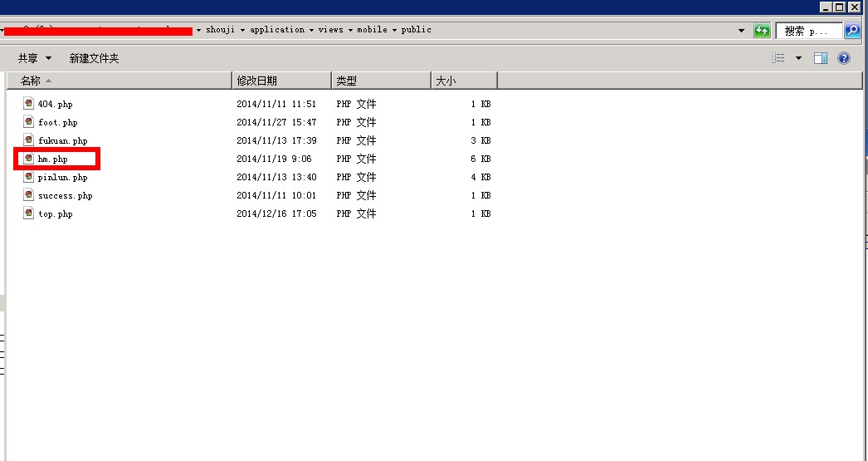
Task: Select the hm.php file icon
Action: [x=29, y=159]
